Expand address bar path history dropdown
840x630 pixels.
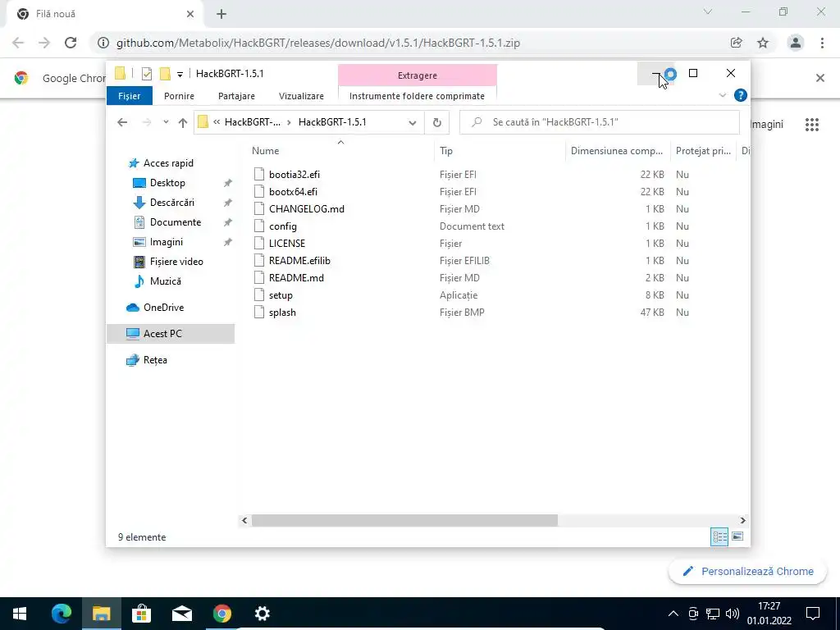pyautogui.click(x=413, y=123)
